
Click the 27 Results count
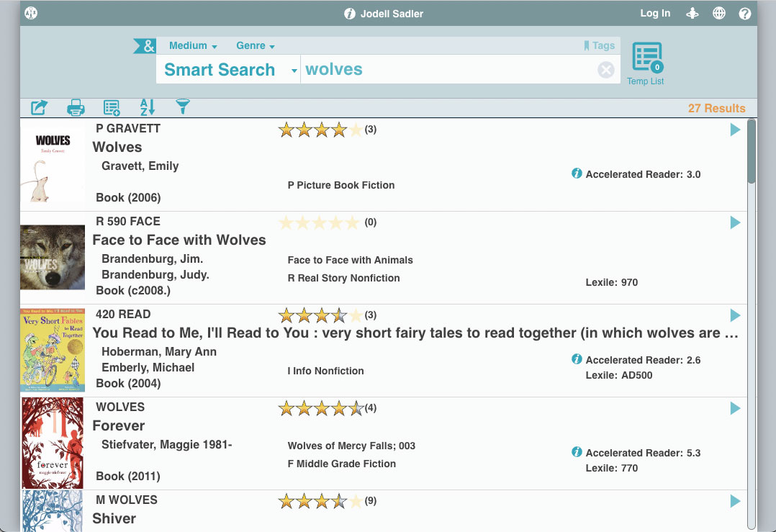click(x=716, y=108)
